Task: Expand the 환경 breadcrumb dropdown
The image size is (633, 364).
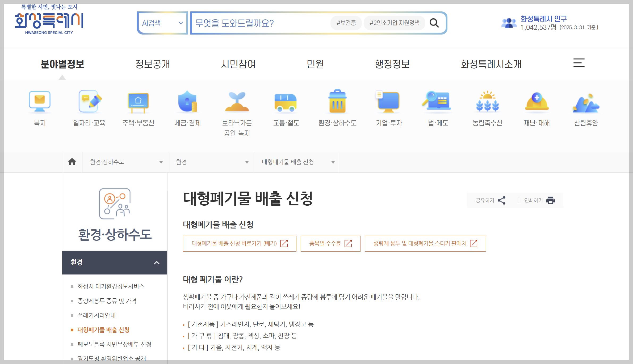Action: [x=246, y=162]
